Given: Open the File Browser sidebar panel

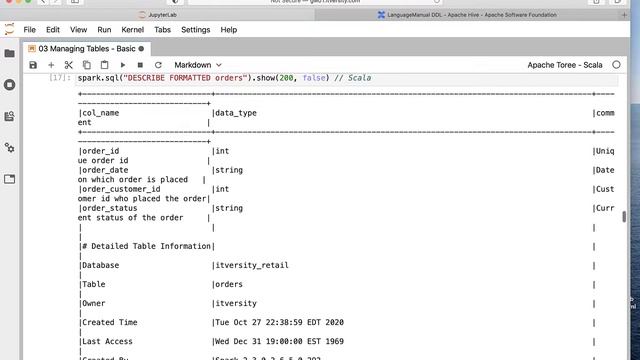Looking at the screenshot, I should tap(9, 53).
